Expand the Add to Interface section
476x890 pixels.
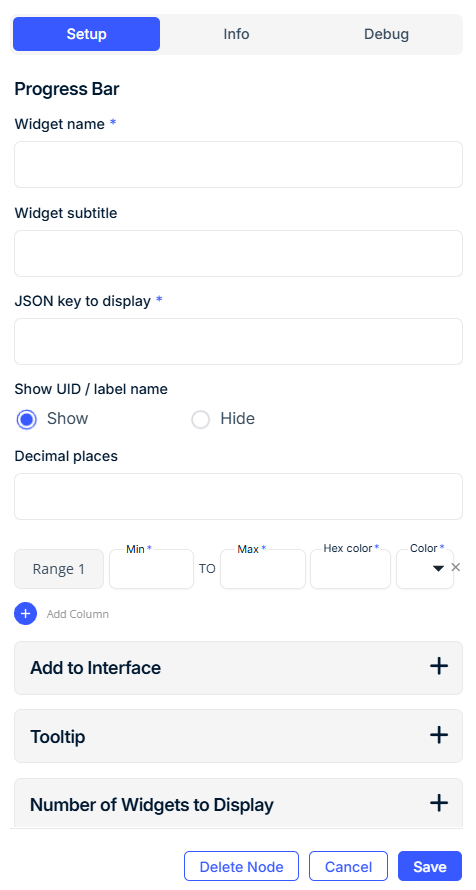pyautogui.click(x=238, y=668)
